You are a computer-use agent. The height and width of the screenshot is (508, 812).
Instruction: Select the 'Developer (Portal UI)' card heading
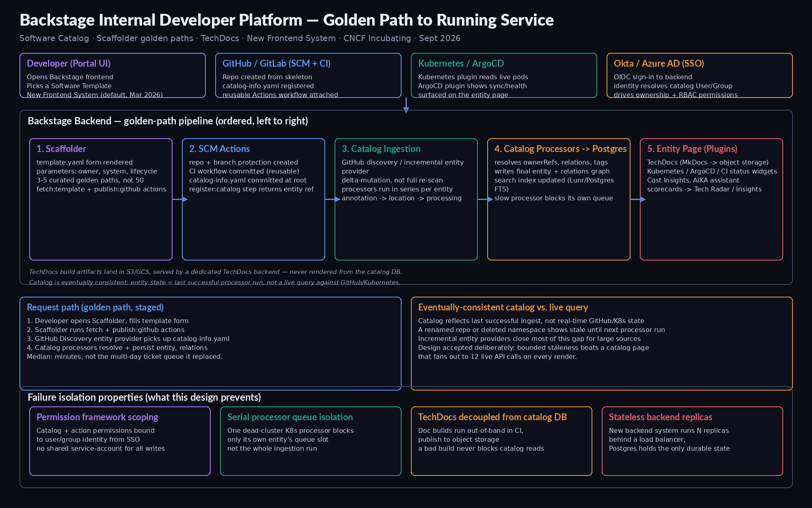click(x=69, y=63)
